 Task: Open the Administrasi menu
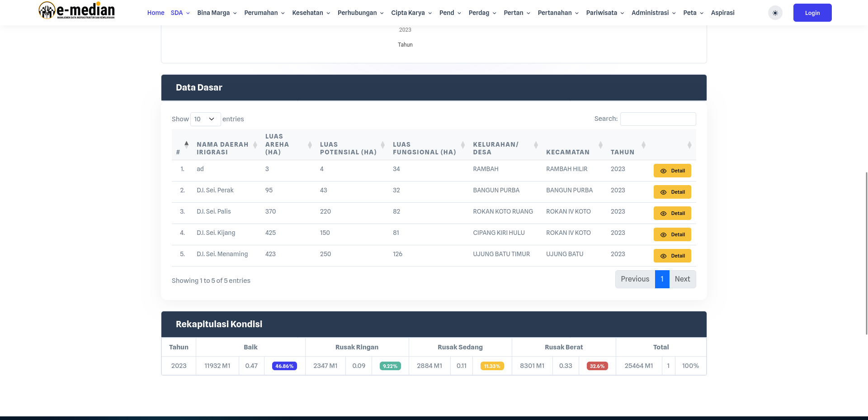(654, 13)
